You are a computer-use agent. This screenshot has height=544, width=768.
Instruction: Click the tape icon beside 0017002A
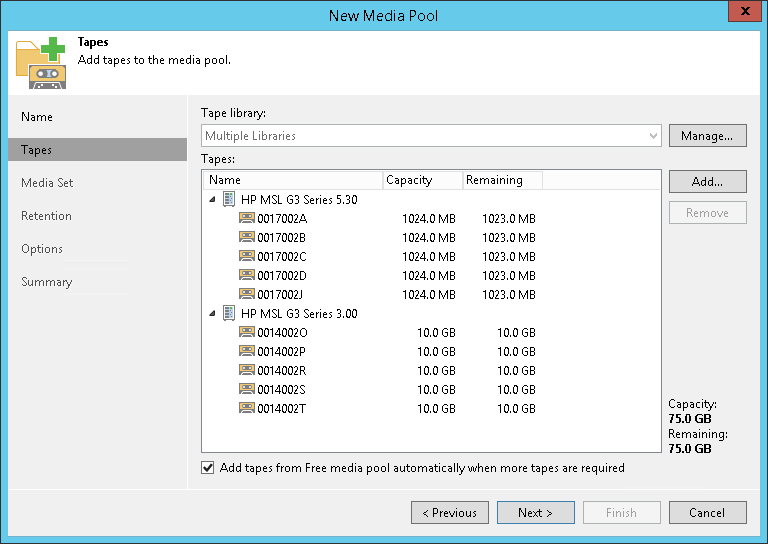pyautogui.click(x=247, y=218)
